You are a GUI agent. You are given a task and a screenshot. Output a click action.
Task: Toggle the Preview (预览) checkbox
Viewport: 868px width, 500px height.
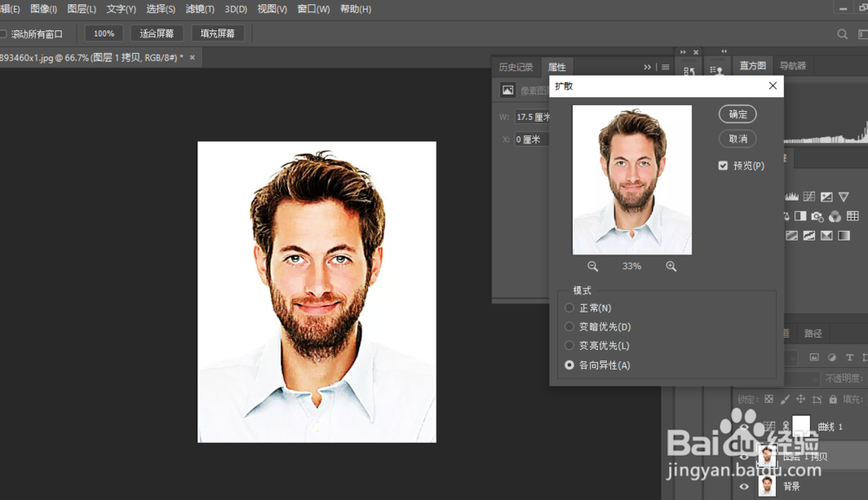723,166
